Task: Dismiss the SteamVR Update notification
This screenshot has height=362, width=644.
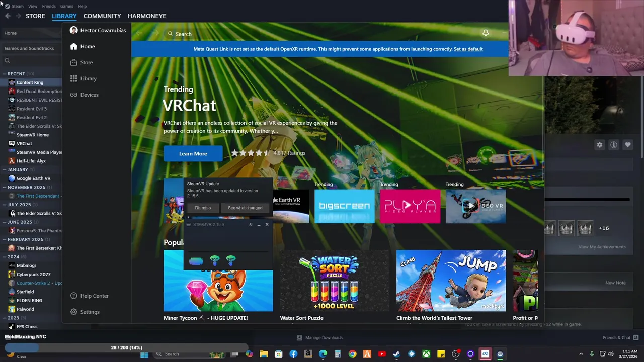Action: (x=203, y=208)
